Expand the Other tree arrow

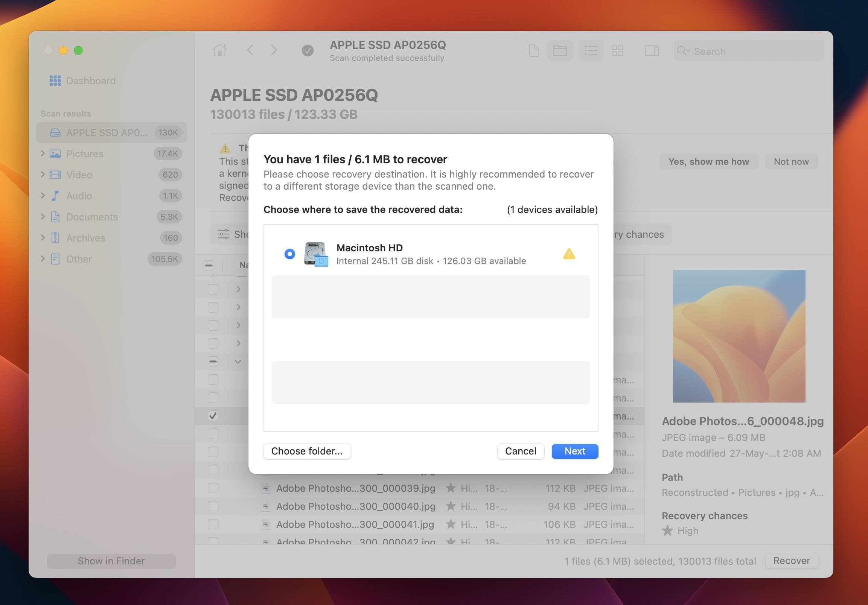click(43, 259)
